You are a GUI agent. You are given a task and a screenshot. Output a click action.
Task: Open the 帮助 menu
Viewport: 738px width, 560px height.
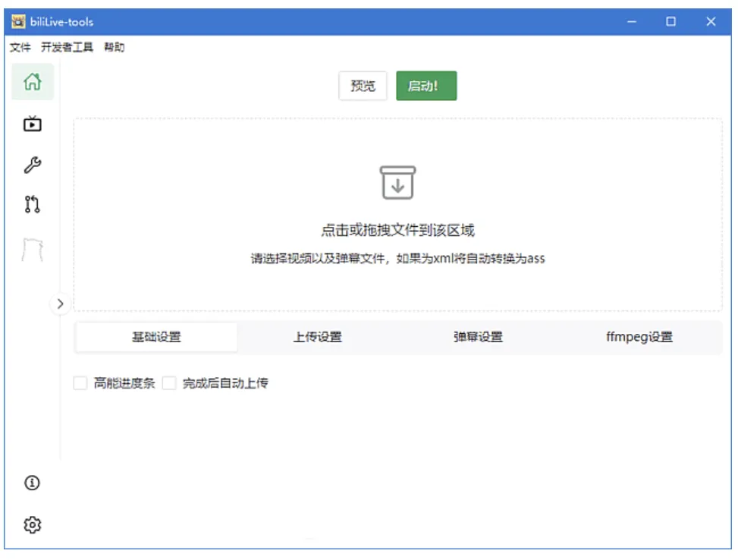click(114, 46)
